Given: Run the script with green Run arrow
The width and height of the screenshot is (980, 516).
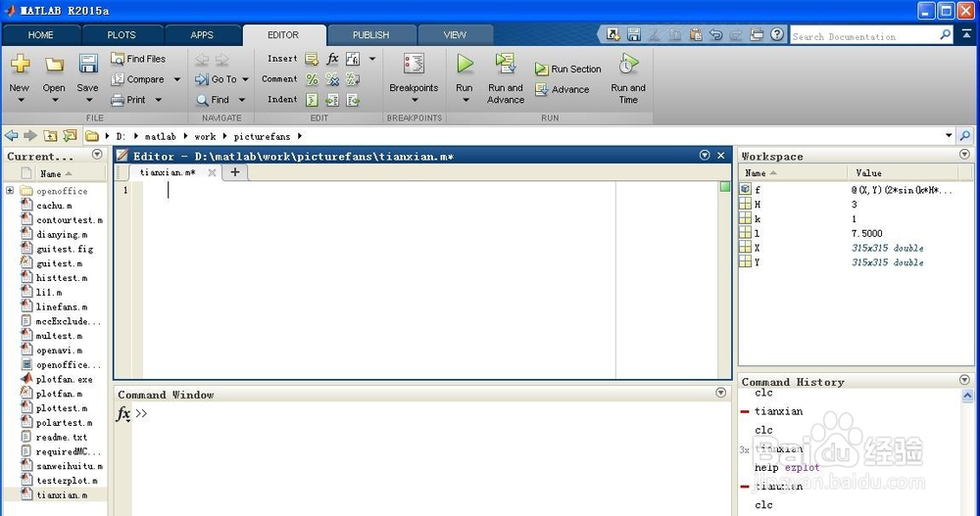Looking at the screenshot, I should (x=465, y=64).
